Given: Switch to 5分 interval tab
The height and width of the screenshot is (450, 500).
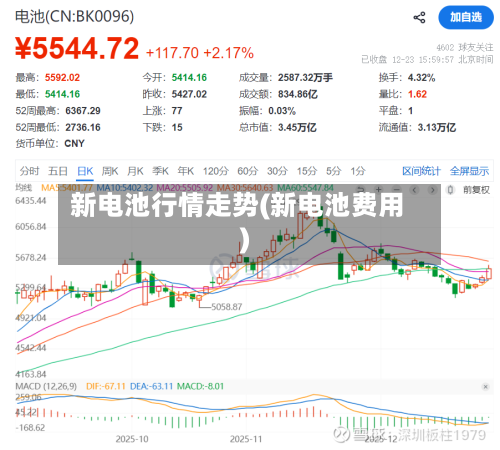Looking at the screenshot, I should (x=334, y=171).
